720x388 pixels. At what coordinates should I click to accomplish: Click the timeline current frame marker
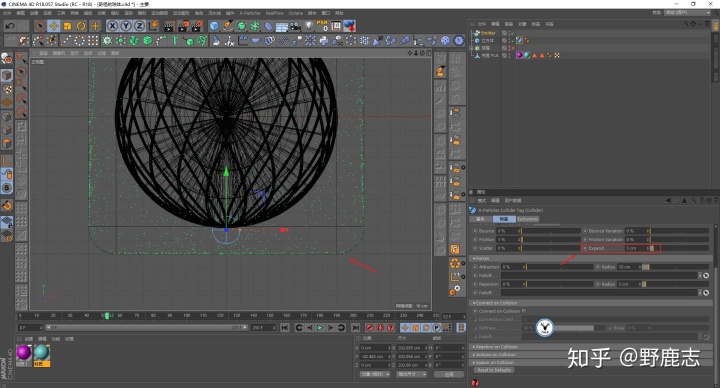click(x=107, y=316)
